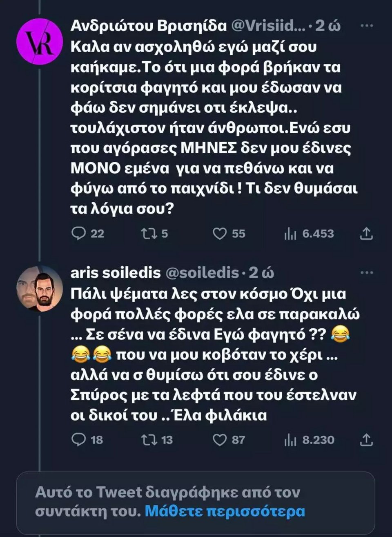The width and height of the screenshot is (392, 537).
Task: Click the Μάθετε περισσότερα link
Action: coord(225,511)
